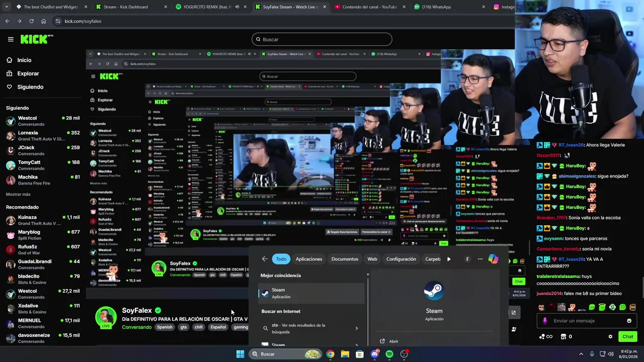Viewport: 644px width, 362px height.
Task: Mute audio on the YOGURCITO REMIX tab
Action: pos(237,7)
